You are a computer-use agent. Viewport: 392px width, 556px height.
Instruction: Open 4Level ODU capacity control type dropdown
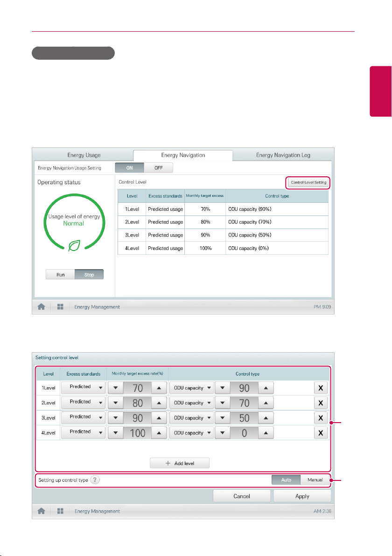click(191, 432)
